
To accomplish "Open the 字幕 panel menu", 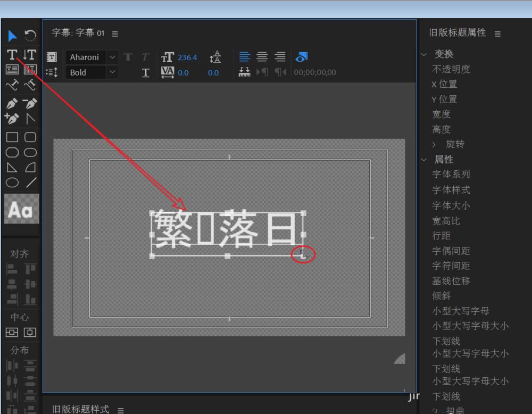I will click(x=115, y=33).
